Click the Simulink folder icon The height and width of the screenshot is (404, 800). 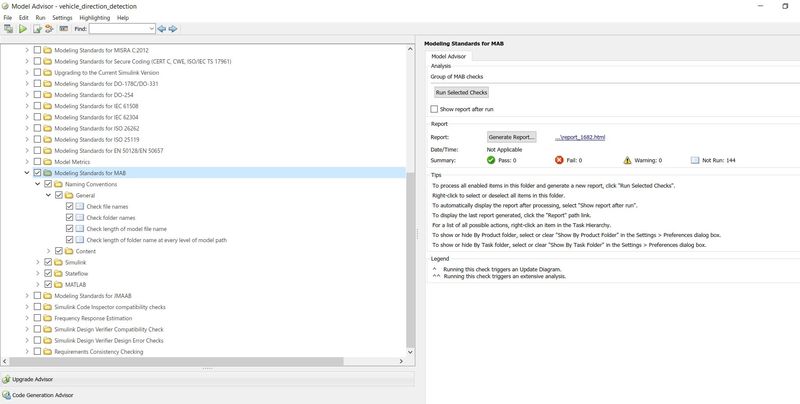coord(59,262)
